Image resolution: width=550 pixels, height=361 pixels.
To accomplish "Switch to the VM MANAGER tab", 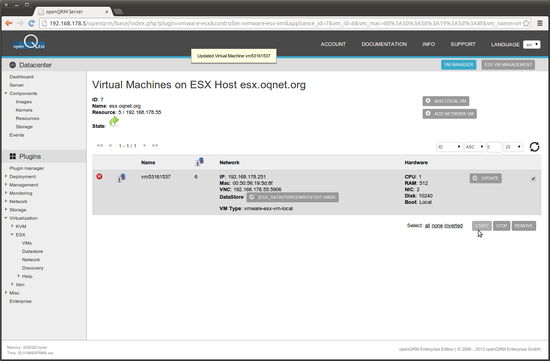I will (x=458, y=65).
